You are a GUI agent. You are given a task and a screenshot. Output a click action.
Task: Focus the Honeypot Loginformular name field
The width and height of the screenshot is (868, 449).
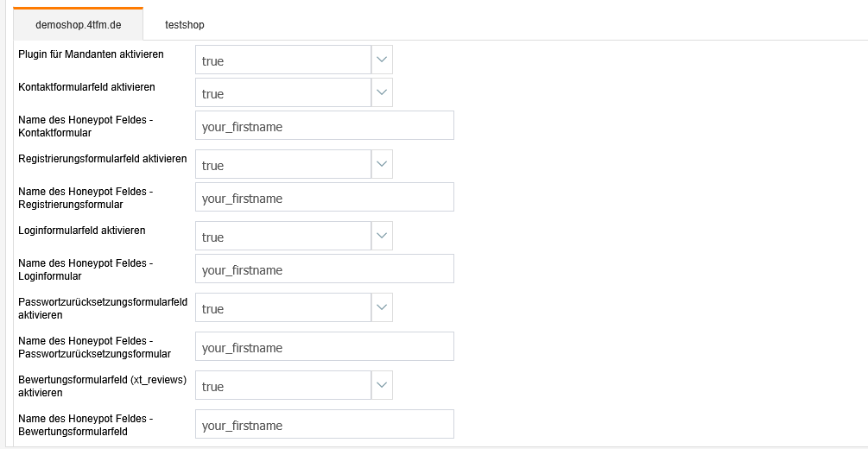[x=324, y=269]
